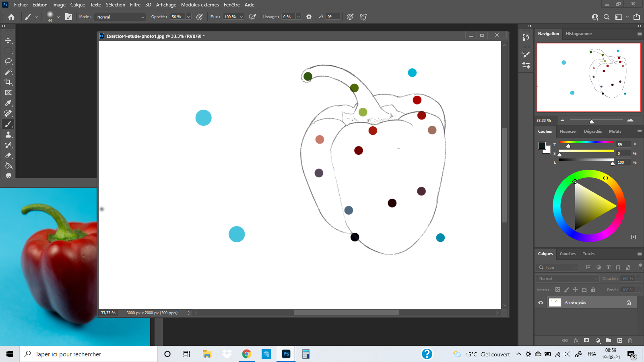Switch to the Couches tab
This screenshot has height=362, width=644.
coord(568,254)
